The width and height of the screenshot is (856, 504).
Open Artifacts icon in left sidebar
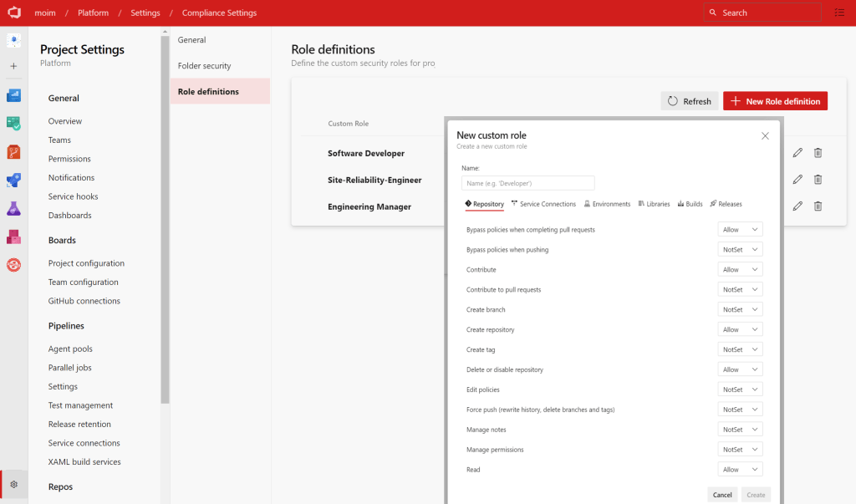click(x=13, y=237)
